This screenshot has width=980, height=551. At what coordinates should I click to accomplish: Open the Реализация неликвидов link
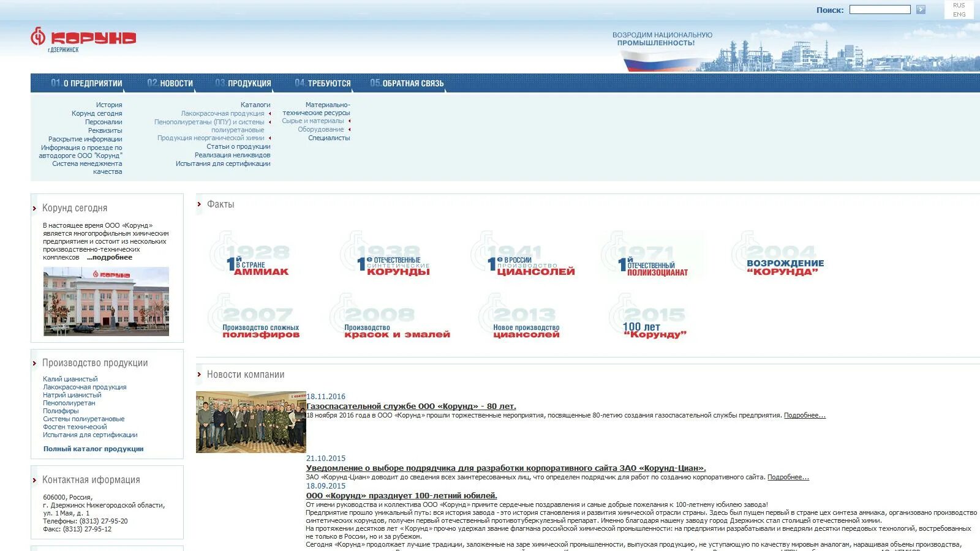pos(232,156)
